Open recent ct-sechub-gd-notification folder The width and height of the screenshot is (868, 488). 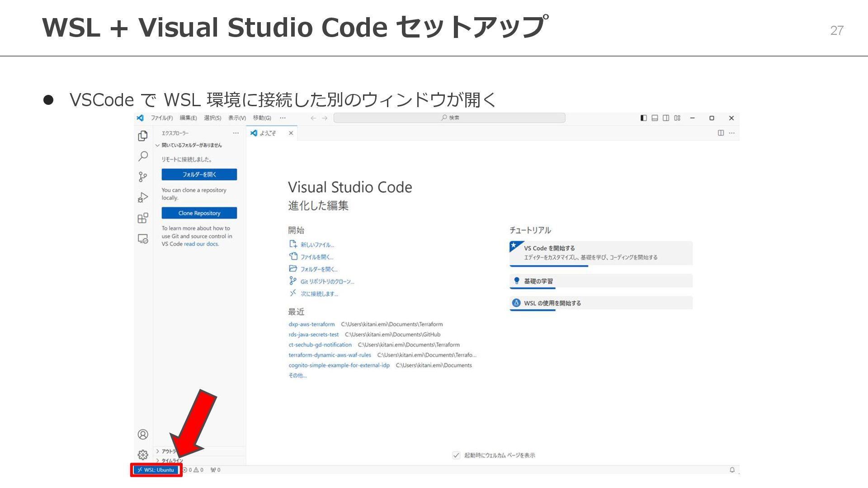click(320, 345)
